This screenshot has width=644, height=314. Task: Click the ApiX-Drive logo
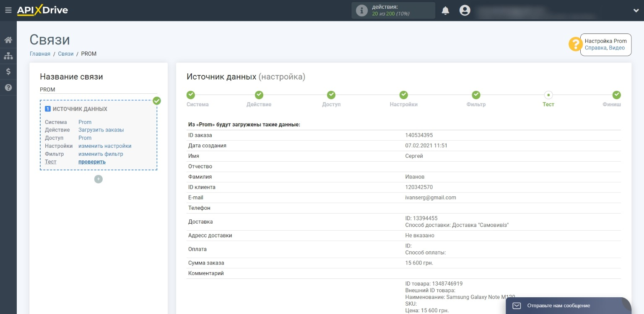42,10
